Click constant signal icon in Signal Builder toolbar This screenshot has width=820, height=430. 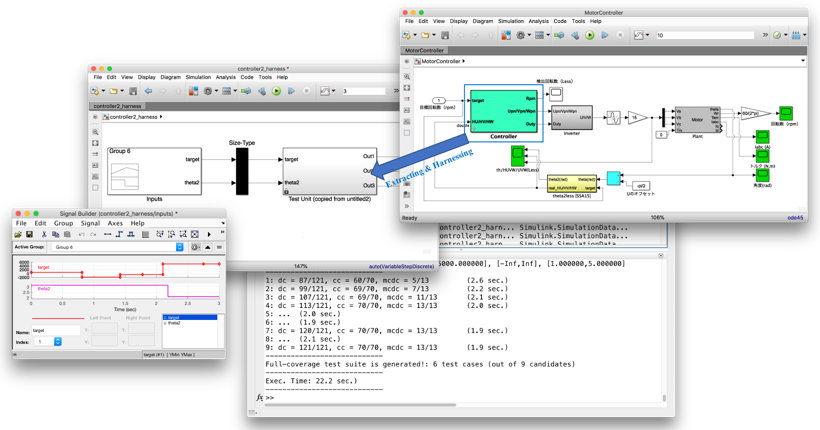(x=108, y=234)
